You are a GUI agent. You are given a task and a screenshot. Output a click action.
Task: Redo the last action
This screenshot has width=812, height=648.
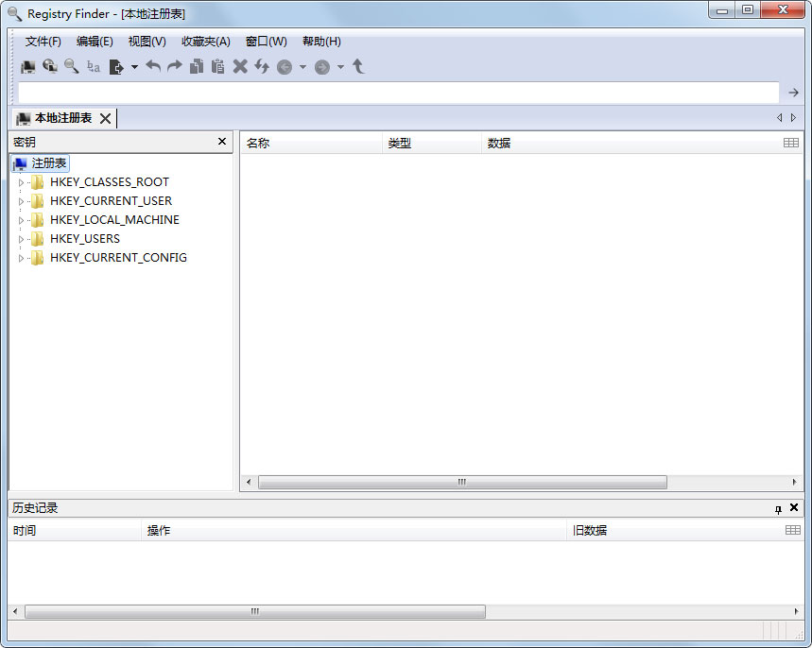(175, 67)
